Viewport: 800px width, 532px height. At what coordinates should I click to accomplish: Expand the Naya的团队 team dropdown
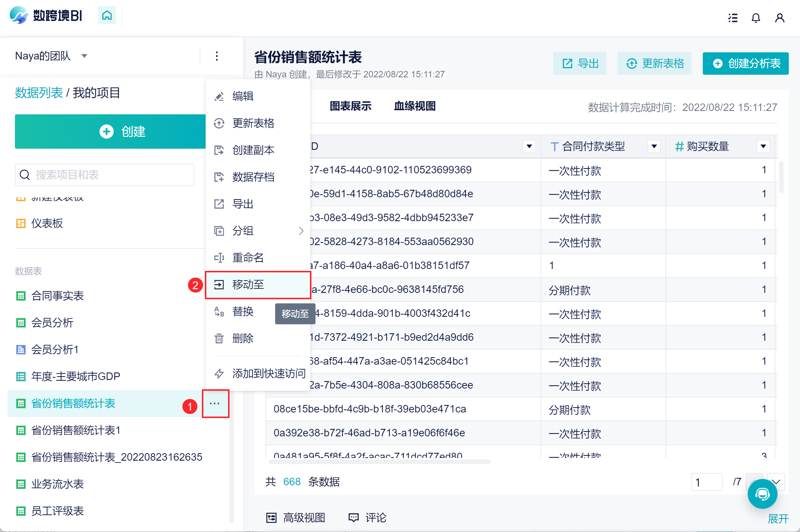pos(84,56)
